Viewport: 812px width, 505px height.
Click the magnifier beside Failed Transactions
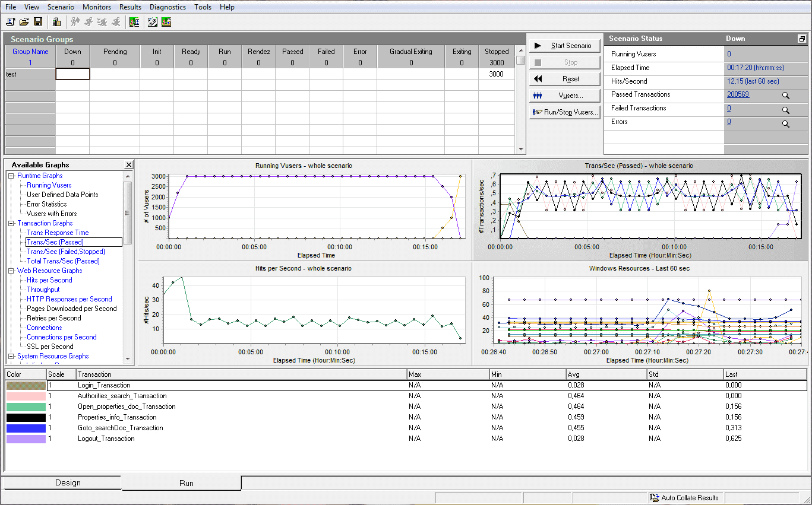[785, 110]
